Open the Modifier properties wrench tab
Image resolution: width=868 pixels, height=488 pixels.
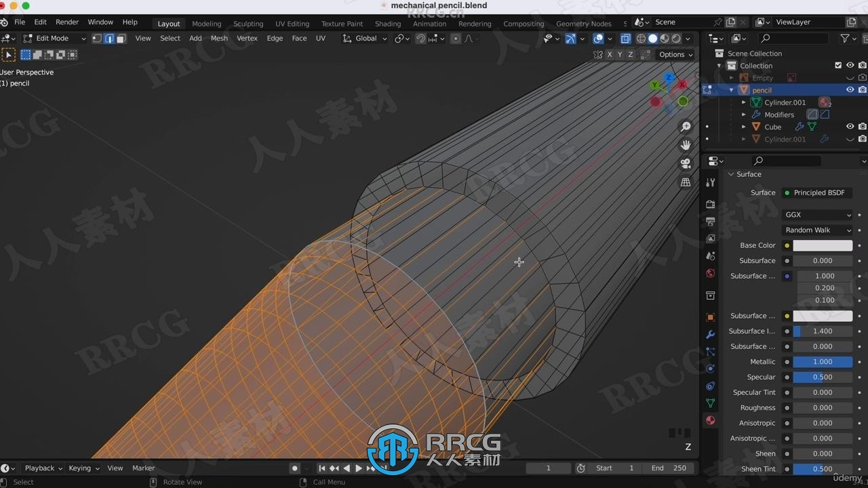[x=710, y=335]
